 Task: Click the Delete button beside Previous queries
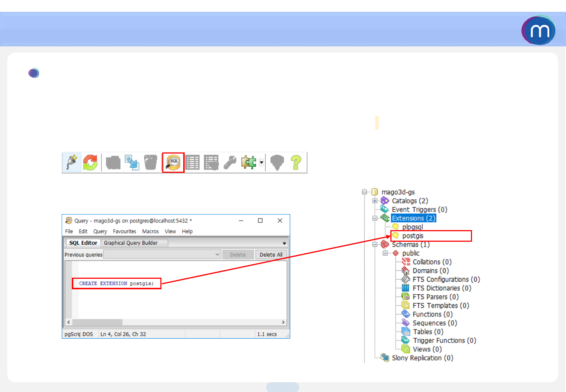pos(238,254)
